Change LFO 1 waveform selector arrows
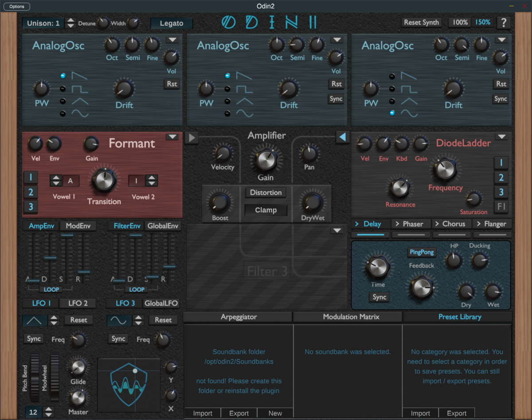Image resolution: width=532 pixels, height=420 pixels. 54,320
